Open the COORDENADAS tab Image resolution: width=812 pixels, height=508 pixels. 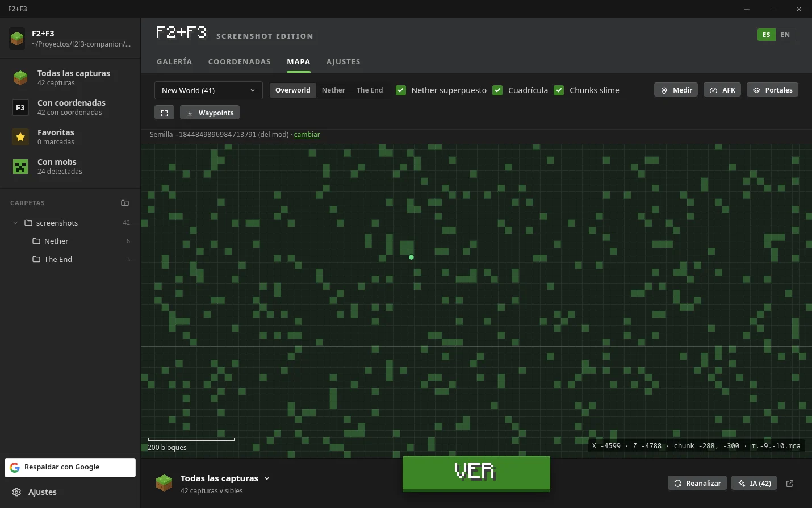click(x=240, y=61)
